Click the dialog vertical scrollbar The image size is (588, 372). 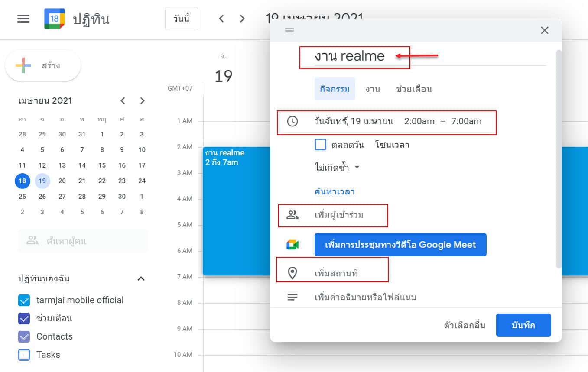[559, 159]
